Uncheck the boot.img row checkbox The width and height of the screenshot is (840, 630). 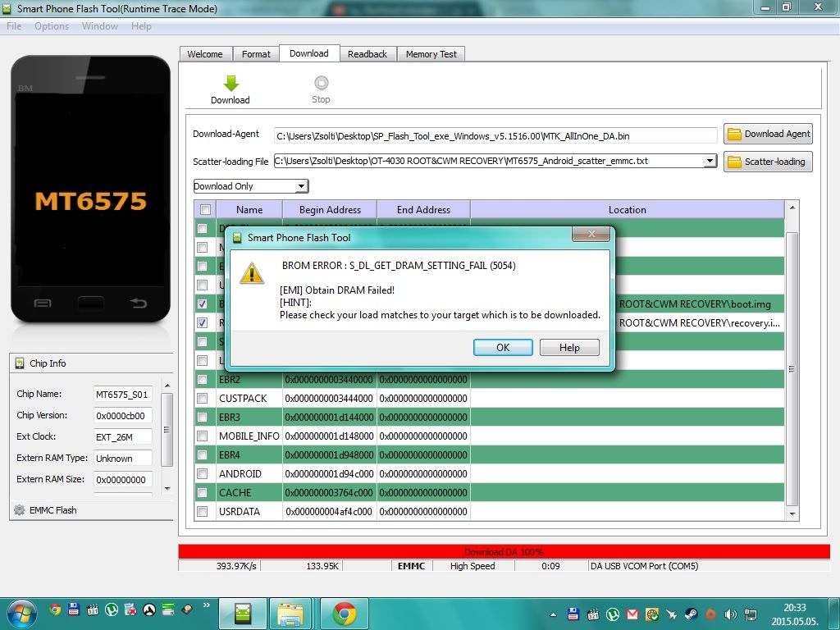(202, 304)
